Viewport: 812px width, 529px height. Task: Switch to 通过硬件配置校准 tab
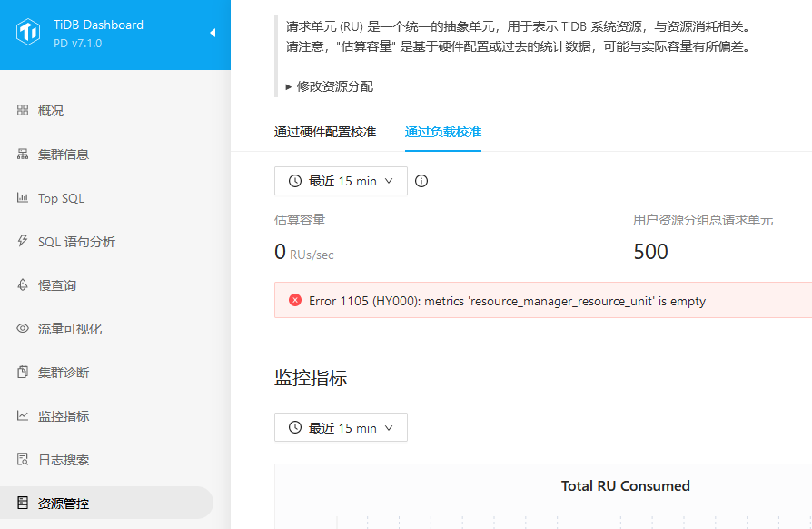325,132
